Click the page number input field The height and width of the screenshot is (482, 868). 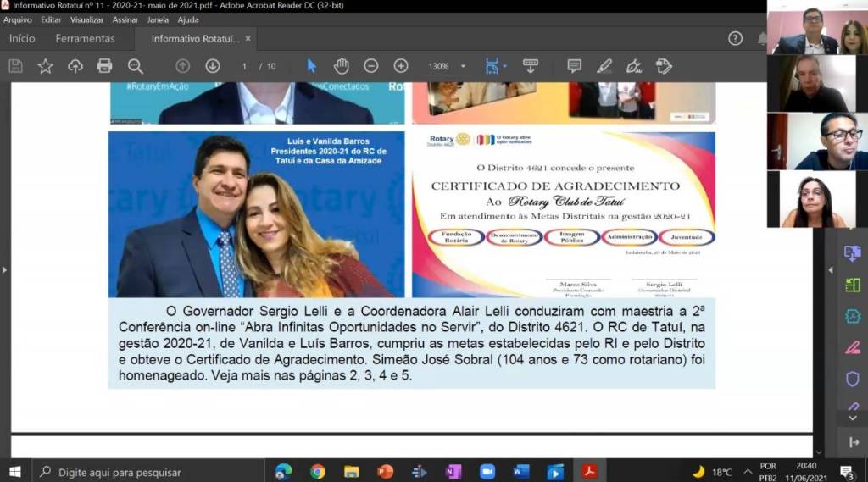tap(245, 66)
